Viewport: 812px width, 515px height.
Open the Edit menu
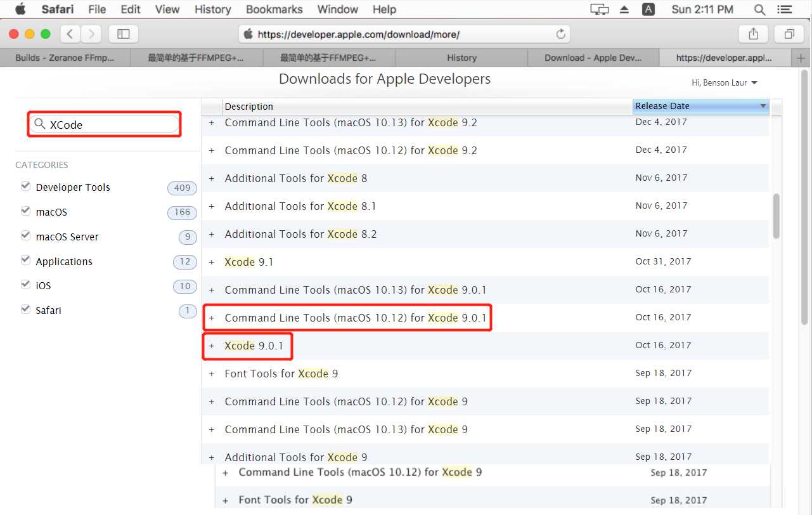pos(131,10)
